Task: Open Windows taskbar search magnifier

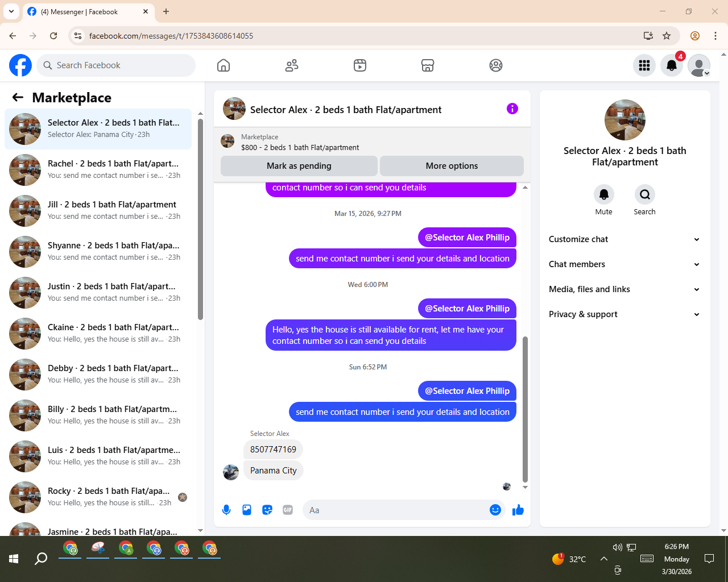Action: tap(41, 559)
